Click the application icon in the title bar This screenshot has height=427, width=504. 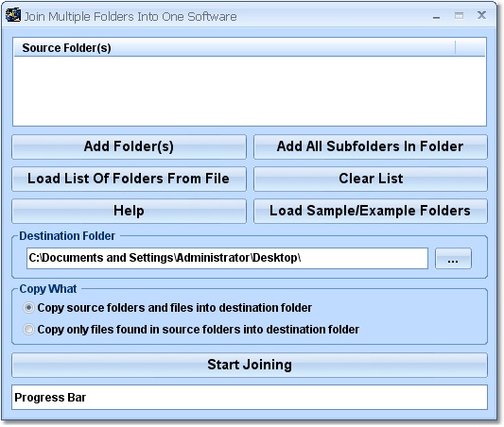click(13, 15)
